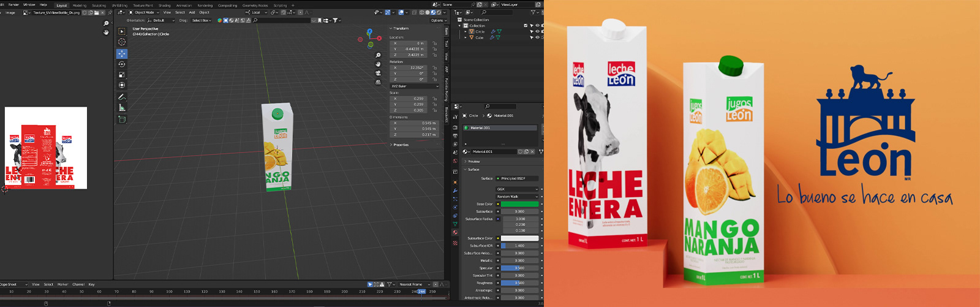Click the Outliner filter funnel icon
The image size is (980, 307).
[x=533, y=12]
